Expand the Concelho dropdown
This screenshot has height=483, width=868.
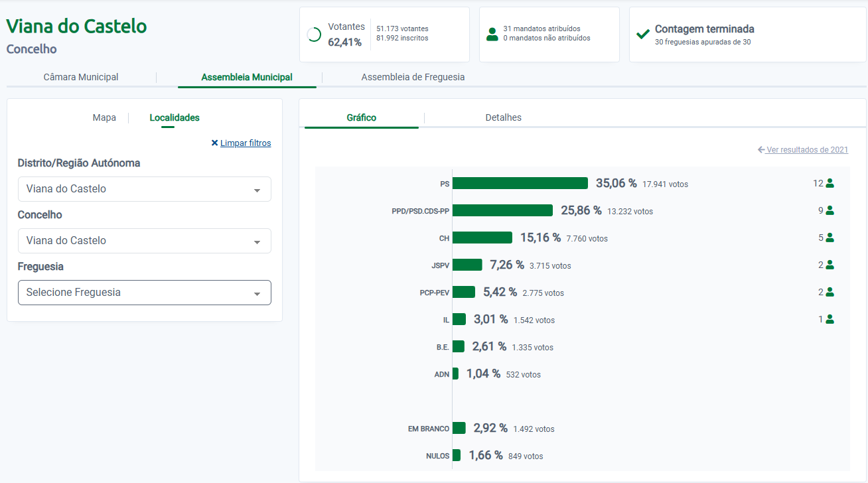coord(144,241)
